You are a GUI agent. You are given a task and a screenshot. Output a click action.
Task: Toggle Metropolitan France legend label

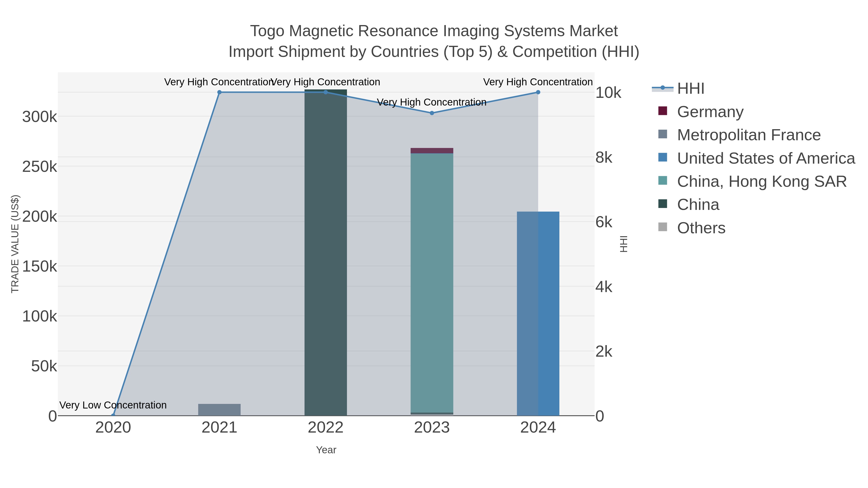pyautogui.click(x=749, y=135)
